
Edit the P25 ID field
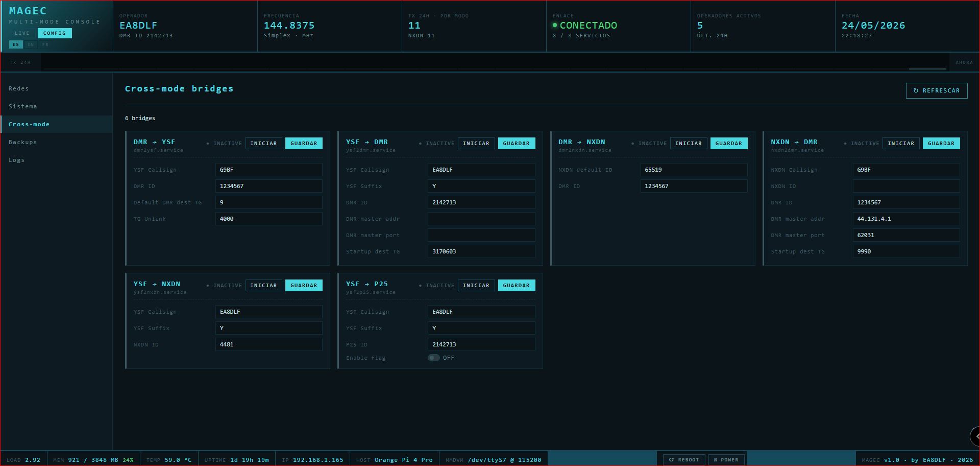pos(481,344)
